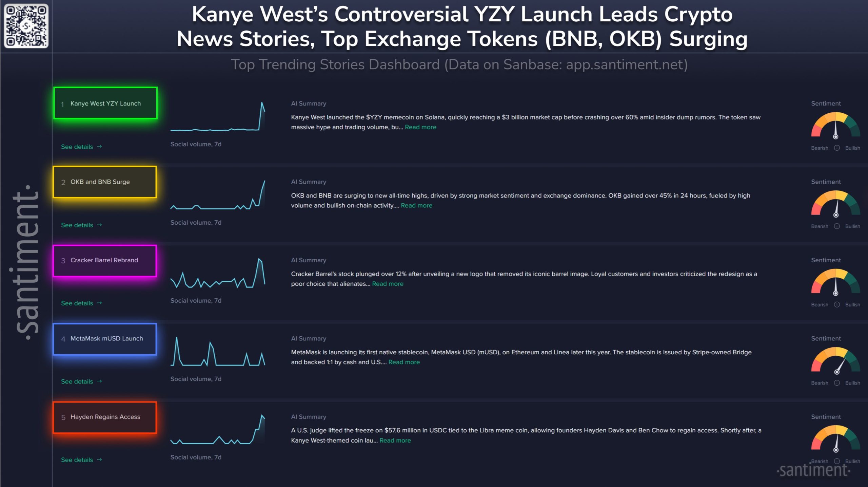
Task: Click the info icon on OKB and BNB sentiment gauge
Action: click(836, 226)
